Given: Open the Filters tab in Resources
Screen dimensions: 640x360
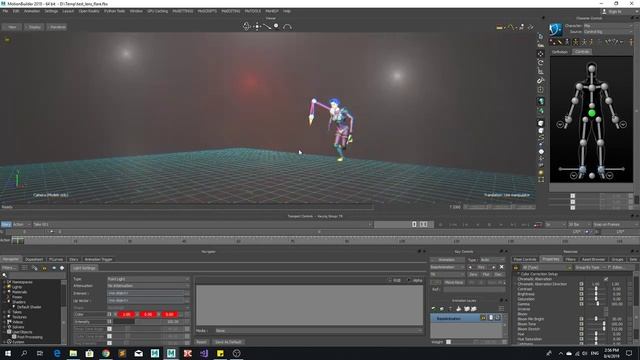Looking at the screenshot, I should (x=570, y=259).
